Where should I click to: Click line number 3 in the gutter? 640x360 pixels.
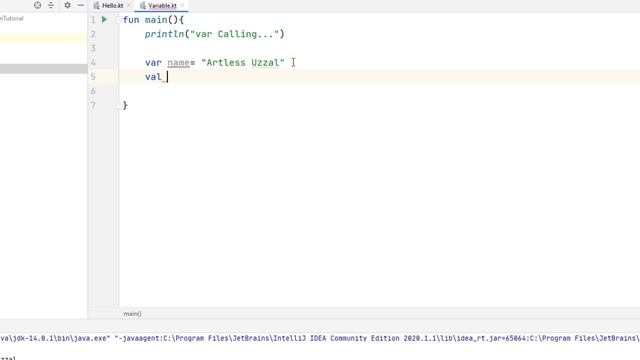pyautogui.click(x=93, y=49)
